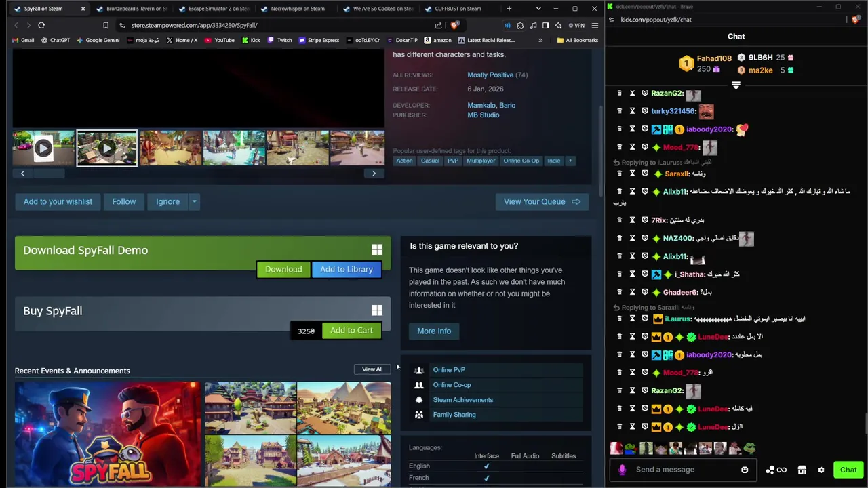868x488 pixels.
Task: Add SpyFall to your wishlist
Action: pyautogui.click(x=58, y=201)
